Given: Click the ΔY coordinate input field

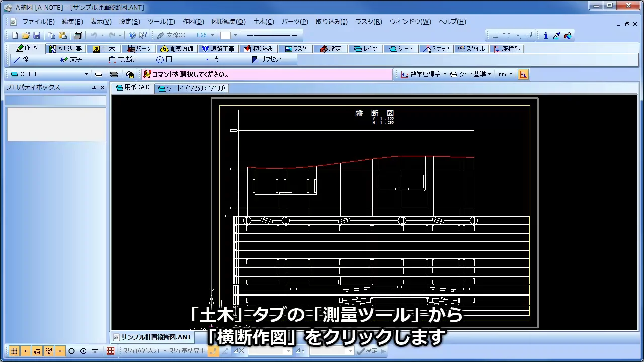Looking at the screenshot, I should point(332,351).
